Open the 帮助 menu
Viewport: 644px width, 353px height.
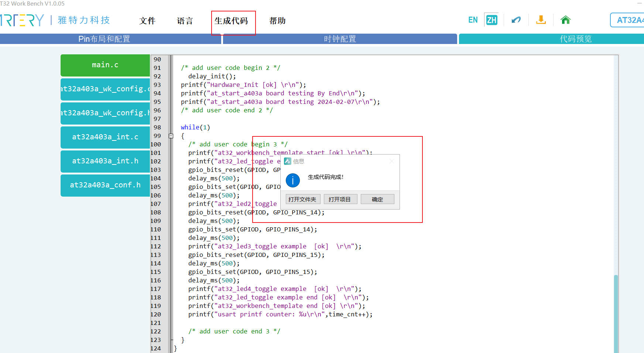point(277,21)
